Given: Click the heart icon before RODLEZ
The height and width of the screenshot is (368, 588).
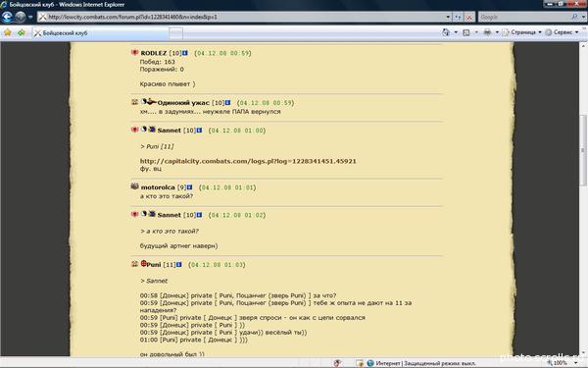Looking at the screenshot, I should click(135, 53).
